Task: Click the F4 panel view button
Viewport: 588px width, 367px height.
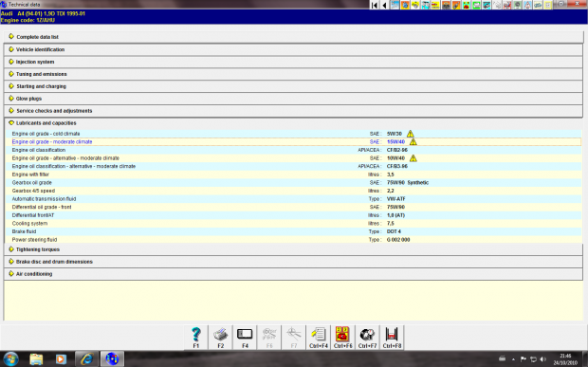Action: 245,337
